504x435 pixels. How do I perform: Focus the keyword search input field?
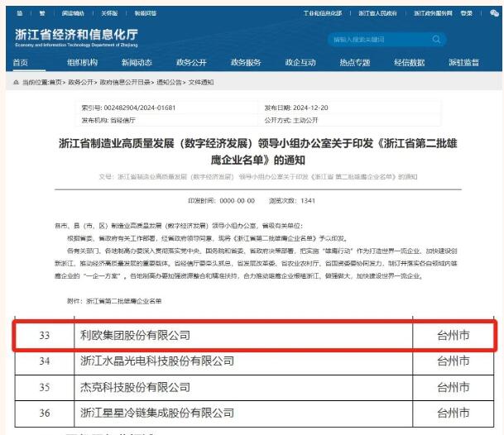(381, 40)
